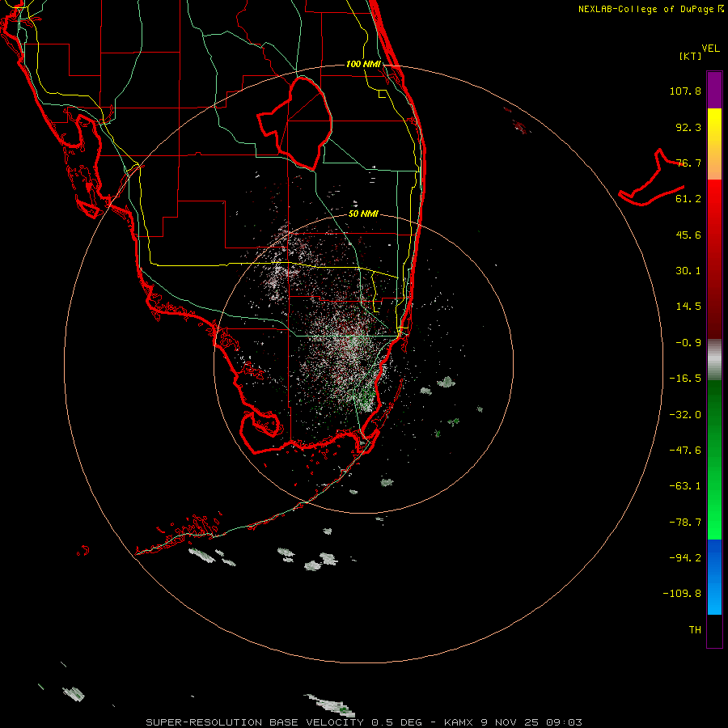Click the -32.0 scale value
Image resolution: width=728 pixels, height=728 pixels.
coord(685,415)
